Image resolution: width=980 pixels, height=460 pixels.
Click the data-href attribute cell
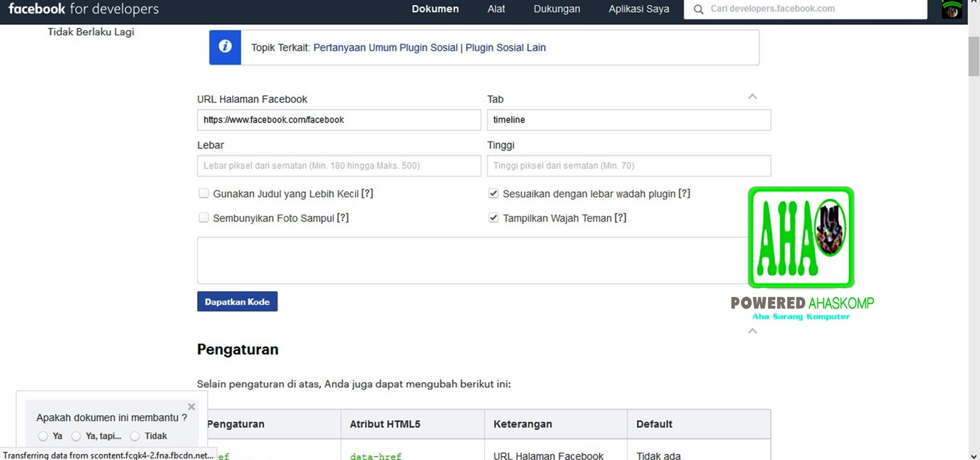(x=376, y=456)
